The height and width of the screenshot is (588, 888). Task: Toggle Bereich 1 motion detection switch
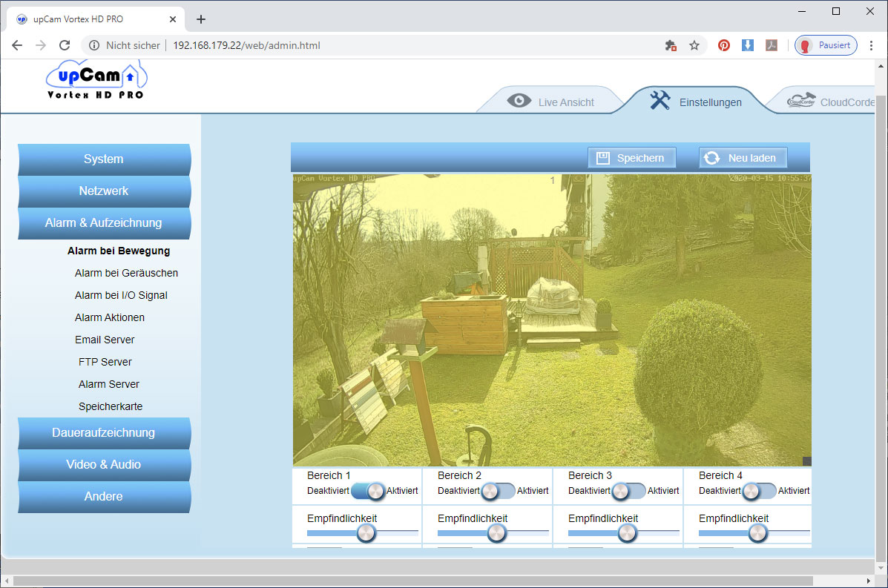point(367,491)
